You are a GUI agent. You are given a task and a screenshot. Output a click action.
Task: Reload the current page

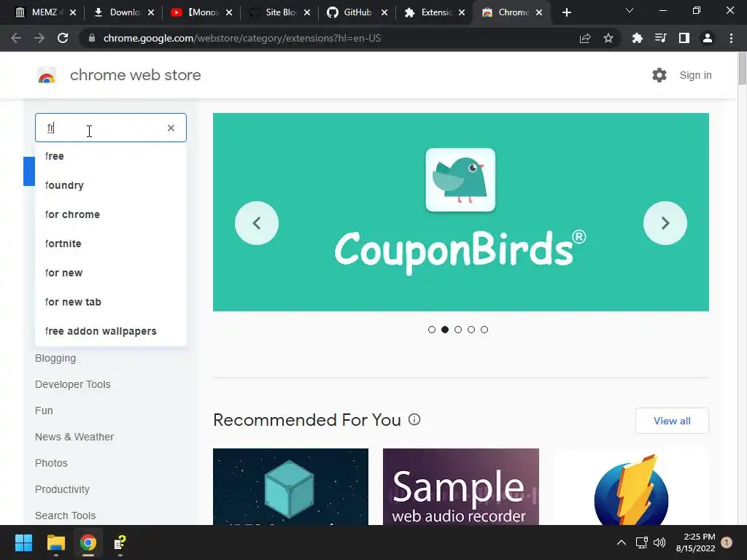tap(63, 38)
